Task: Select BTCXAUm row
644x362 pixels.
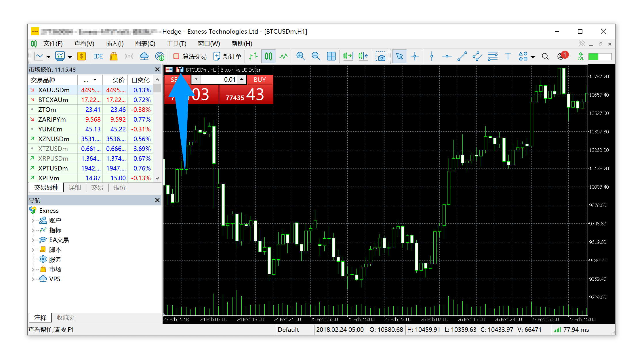Action: point(90,100)
